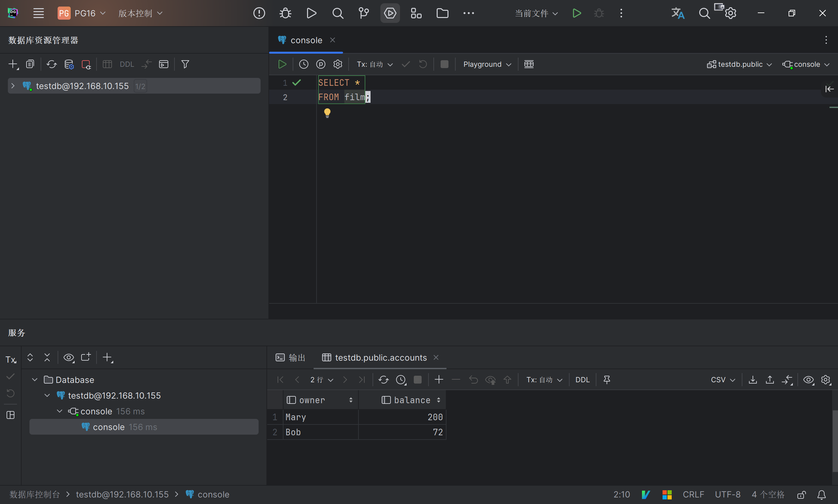838x504 pixels.
Task: Close the testdb.public.accounts result tab
Action: tap(436, 357)
